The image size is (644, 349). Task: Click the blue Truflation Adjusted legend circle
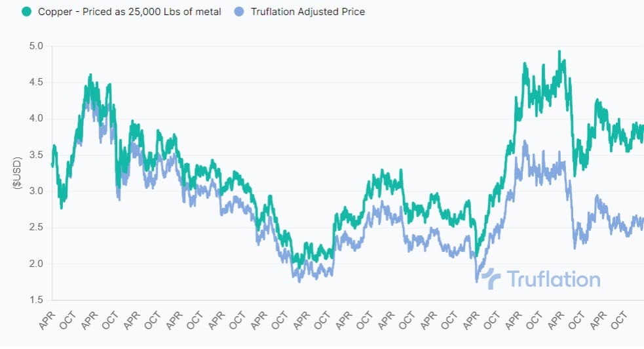tap(240, 11)
